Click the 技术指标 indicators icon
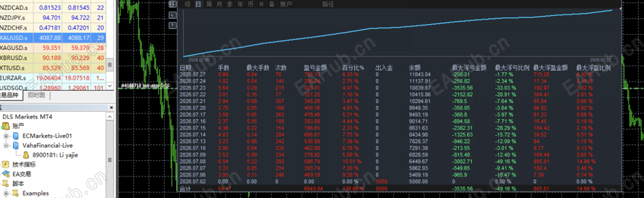Viewport: 644px width, 198px height. point(6,164)
